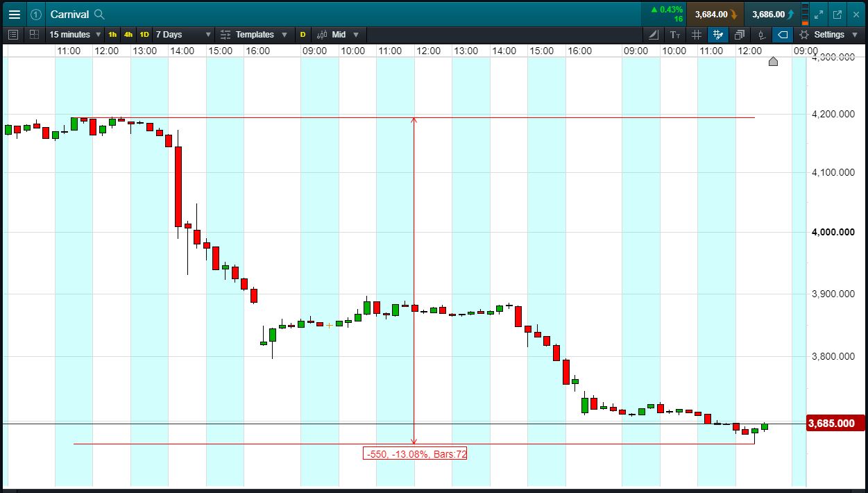868x493 pixels.
Task: Switch to 1D interval
Action: click(x=144, y=34)
